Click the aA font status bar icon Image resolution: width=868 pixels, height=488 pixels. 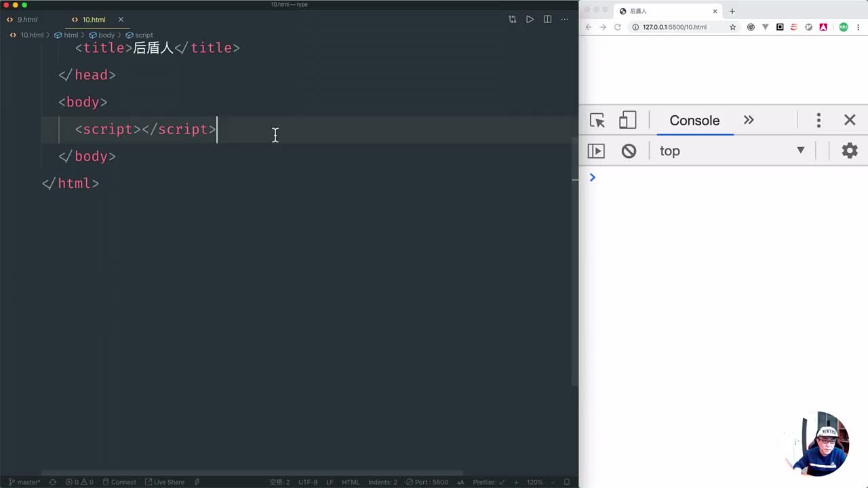(x=461, y=482)
